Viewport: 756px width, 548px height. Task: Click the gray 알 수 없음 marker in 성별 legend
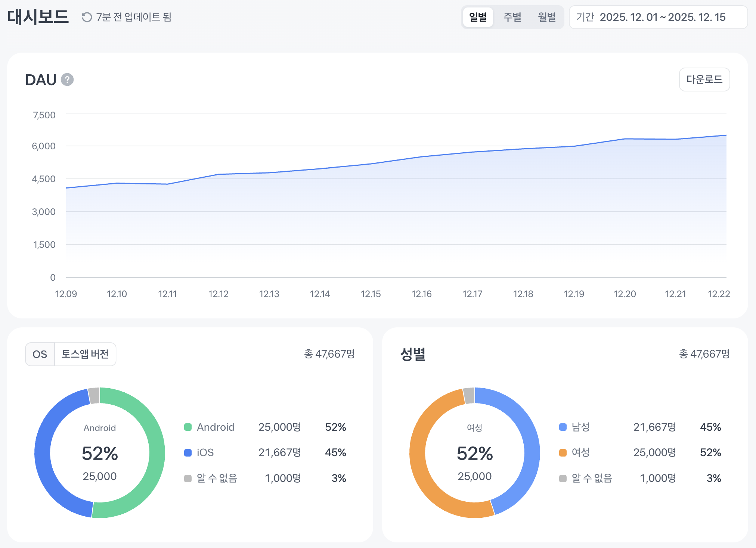pyautogui.click(x=563, y=478)
